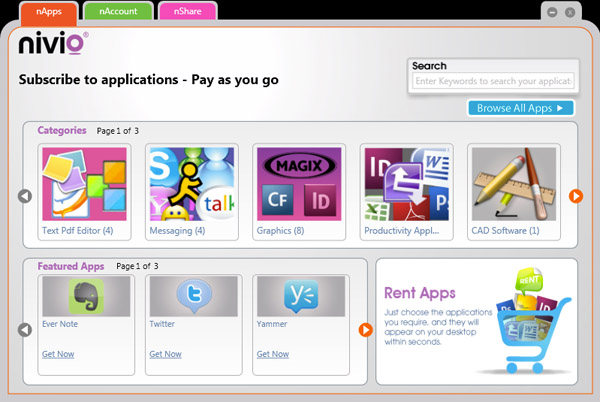Click the CAD Software (1) label

(505, 231)
